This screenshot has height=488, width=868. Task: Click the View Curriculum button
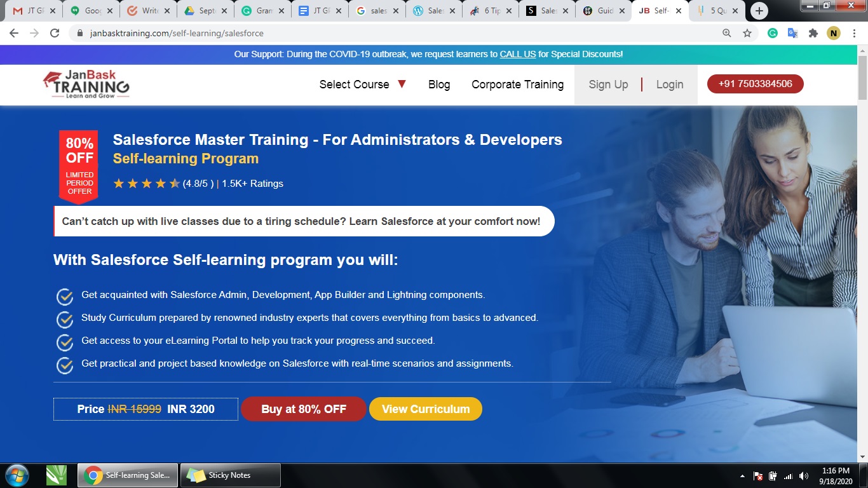[426, 409]
